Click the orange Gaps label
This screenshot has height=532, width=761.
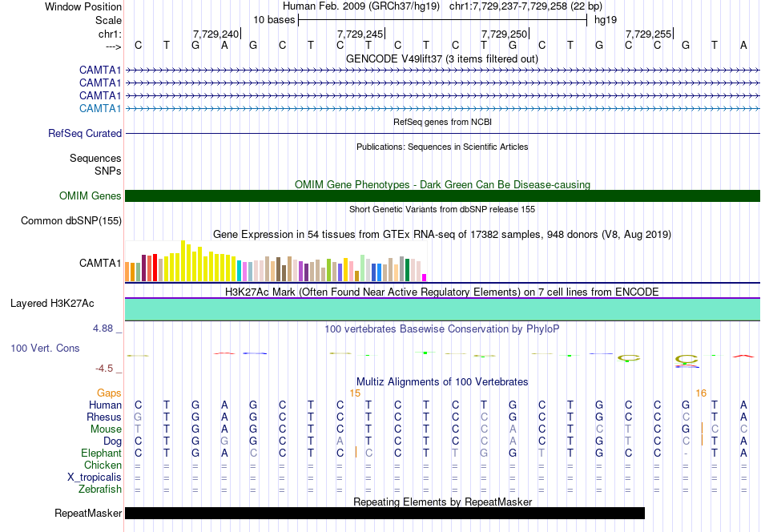click(109, 393)
